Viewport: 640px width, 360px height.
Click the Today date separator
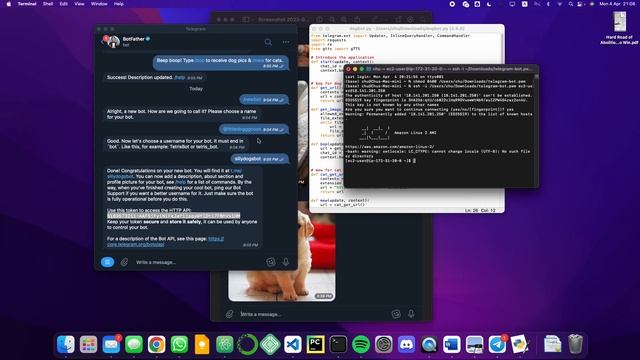[x=196, y=89]
